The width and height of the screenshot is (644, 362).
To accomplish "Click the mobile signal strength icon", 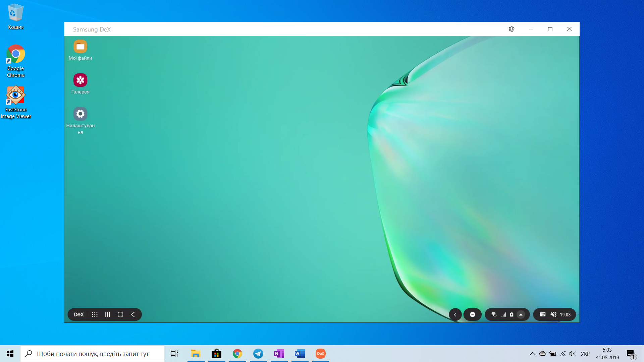I will pyautogui.click(x=503, y=314).
